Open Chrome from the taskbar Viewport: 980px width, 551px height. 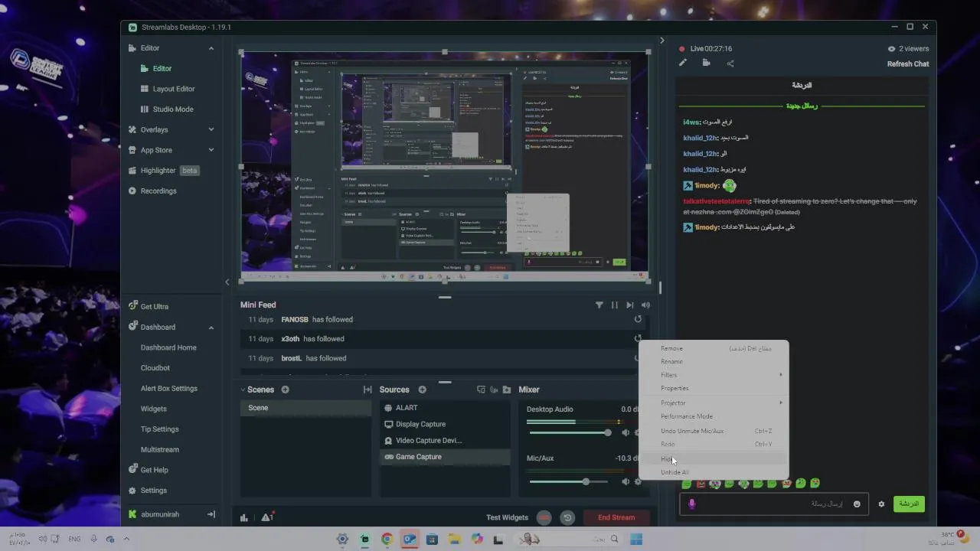pyautogui.click(x=387, y=540)
